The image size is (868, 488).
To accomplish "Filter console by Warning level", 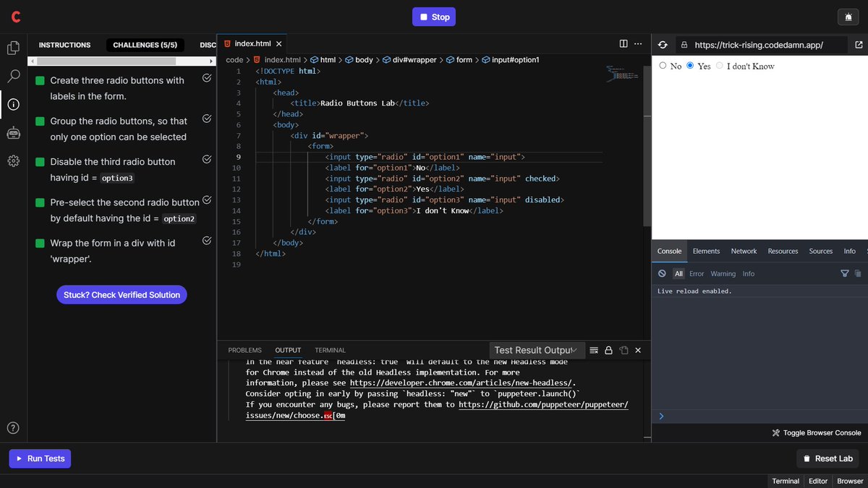I will coord(723,273).
